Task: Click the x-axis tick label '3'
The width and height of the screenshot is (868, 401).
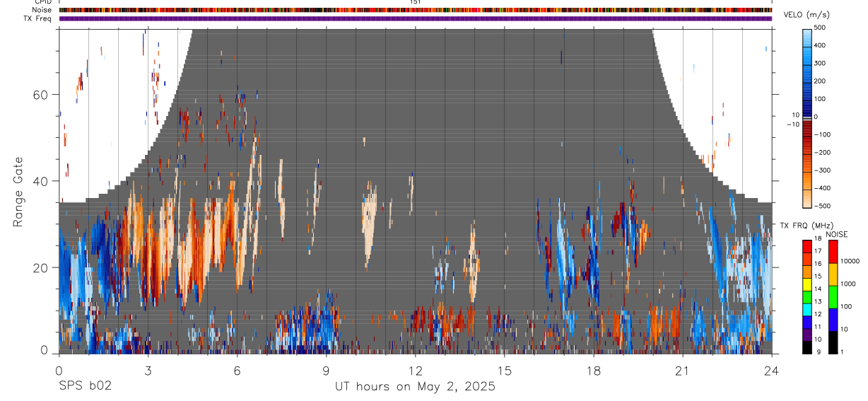Action: coord(148,370)
